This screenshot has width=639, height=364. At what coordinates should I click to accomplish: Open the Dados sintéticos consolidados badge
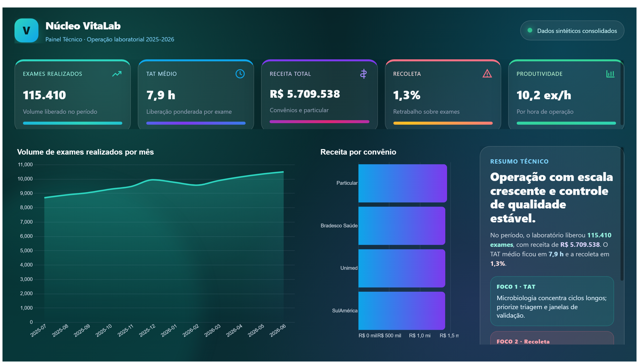click(572, 30)
